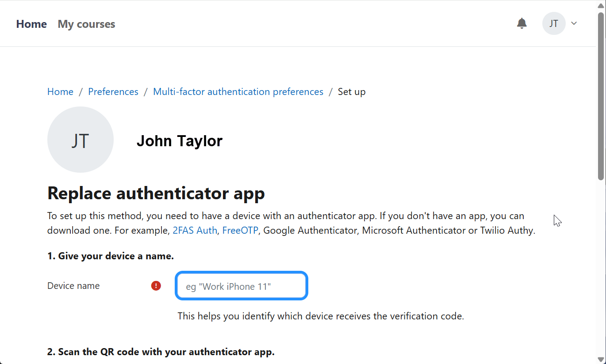Open My courses in top navigation
This screenshot has width=606, height=364.
[x=86, y=24]
